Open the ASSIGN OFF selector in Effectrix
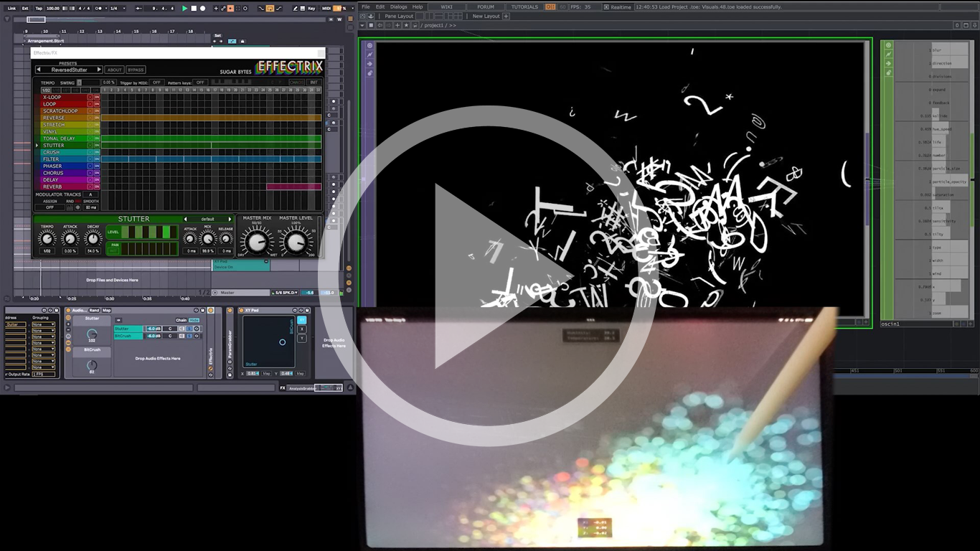Viewport: 980px width, 551px height. (x=50, y=207)
